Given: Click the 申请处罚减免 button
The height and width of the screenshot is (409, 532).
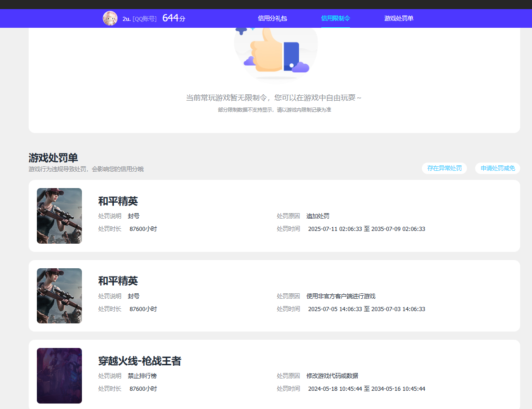Looking at the screenshot, I should (x=497, y=168).
